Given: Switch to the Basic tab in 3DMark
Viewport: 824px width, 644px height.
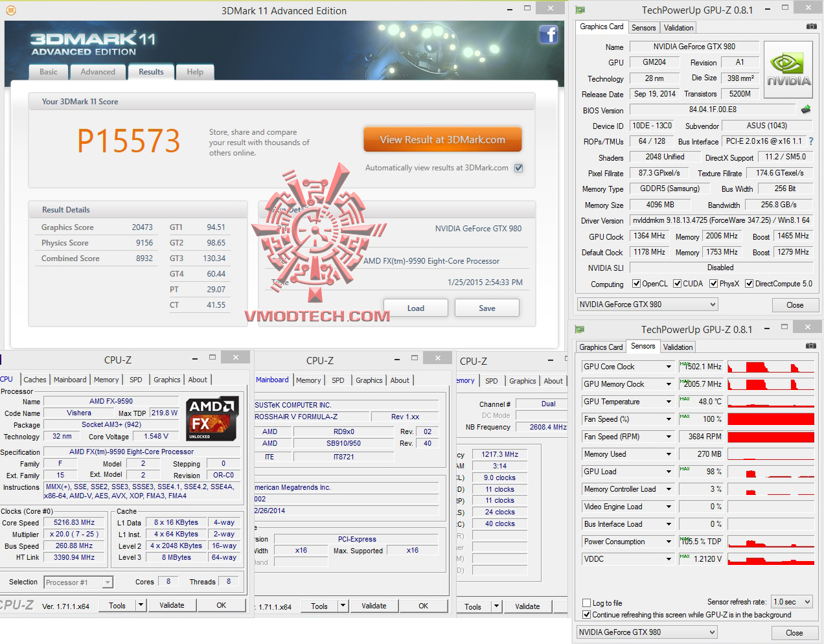Looking at the screenshot, I should (x=49, y=72).
